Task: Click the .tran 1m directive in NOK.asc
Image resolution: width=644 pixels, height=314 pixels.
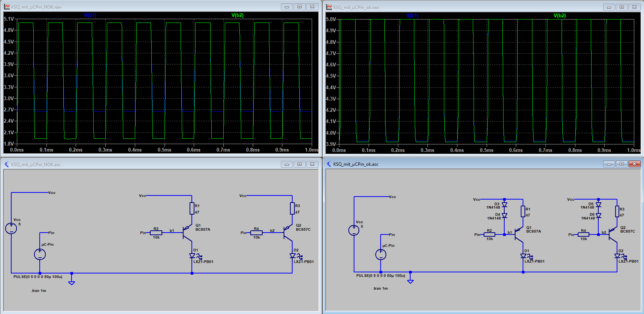Action: (x=39, y=291)
